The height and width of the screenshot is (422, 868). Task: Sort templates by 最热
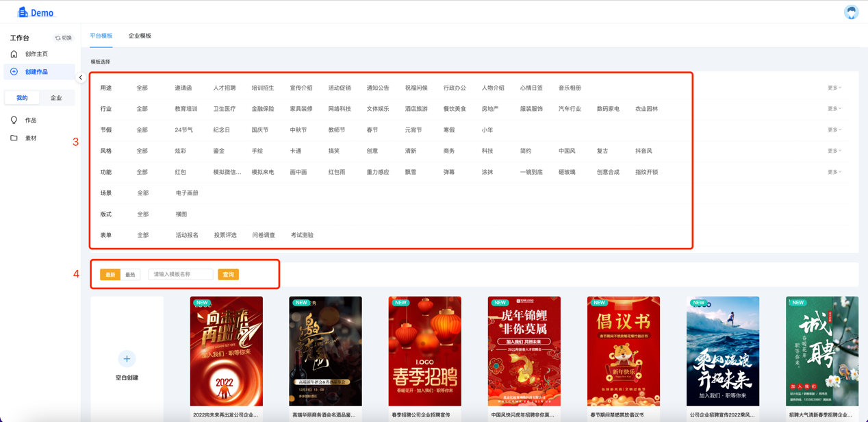(130, 275)
